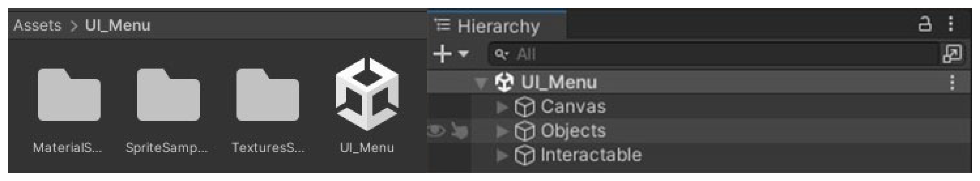This screenshot has height=181, width=980.
Task: Click the Hierarchy search field
Action: tap(713, 54)
